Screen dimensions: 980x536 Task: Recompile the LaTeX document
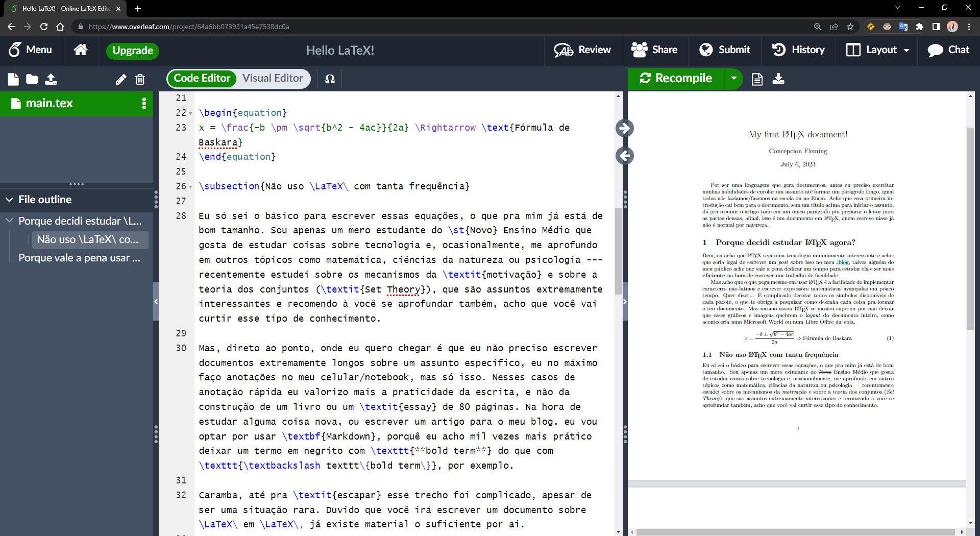[x=676, y=79]
